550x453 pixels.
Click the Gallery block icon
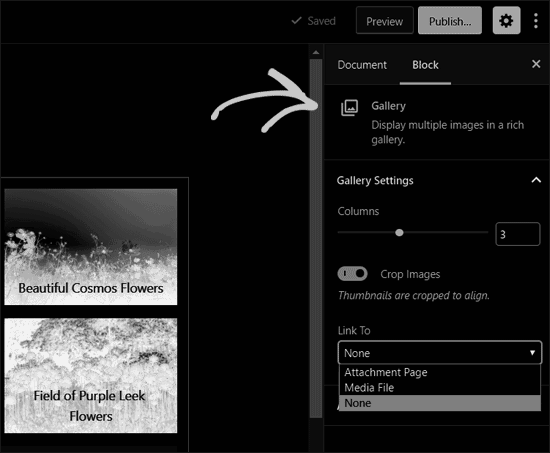point(349,108)
